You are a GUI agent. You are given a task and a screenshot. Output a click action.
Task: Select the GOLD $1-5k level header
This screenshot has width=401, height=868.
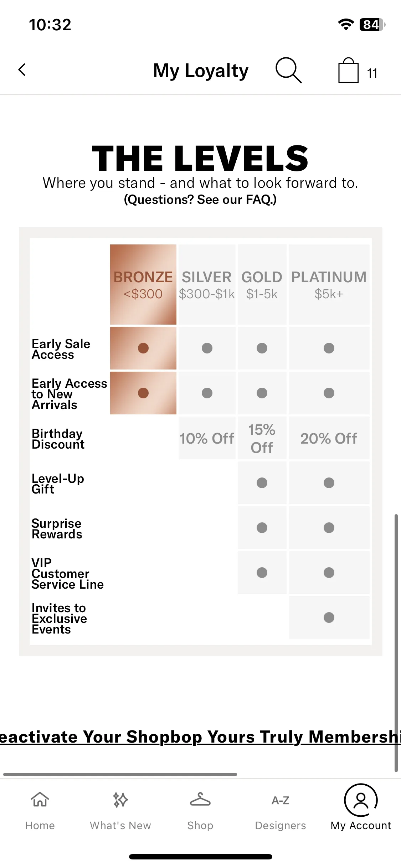(262, 284)
